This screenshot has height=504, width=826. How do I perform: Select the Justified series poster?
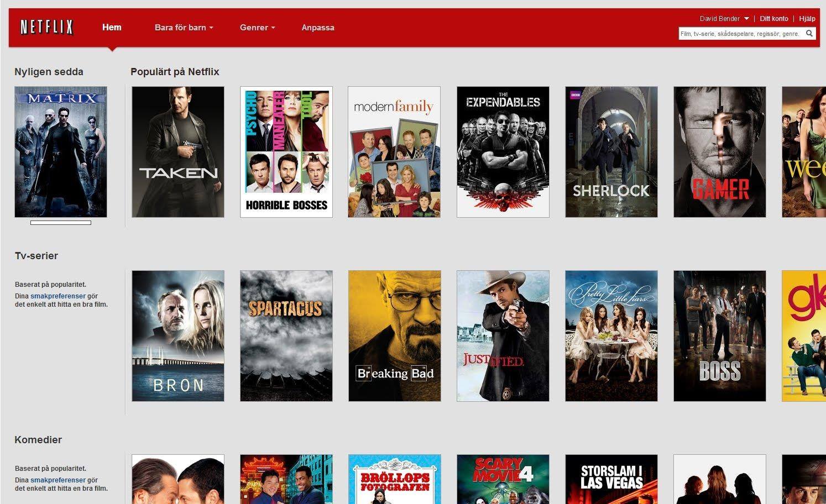click(503, 336)
